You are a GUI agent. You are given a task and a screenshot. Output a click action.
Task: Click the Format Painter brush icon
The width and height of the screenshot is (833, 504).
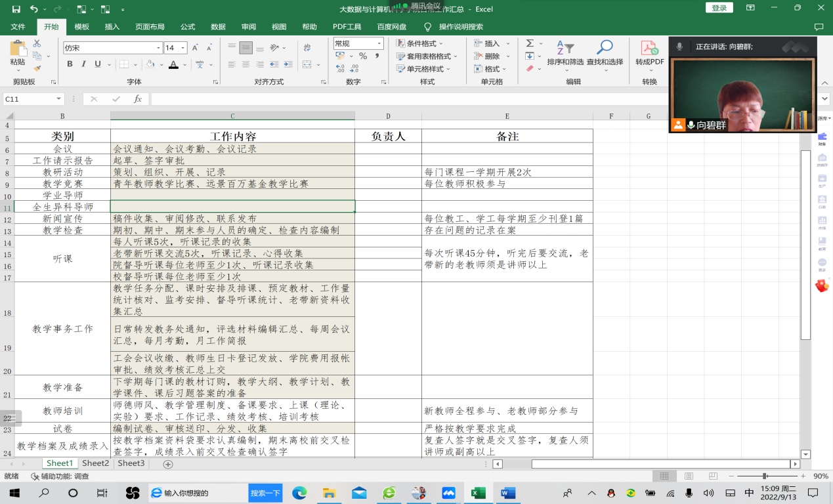coord(37,68)
